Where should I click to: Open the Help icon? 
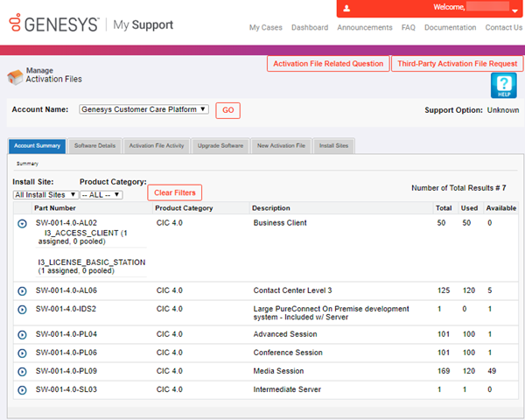504,86
